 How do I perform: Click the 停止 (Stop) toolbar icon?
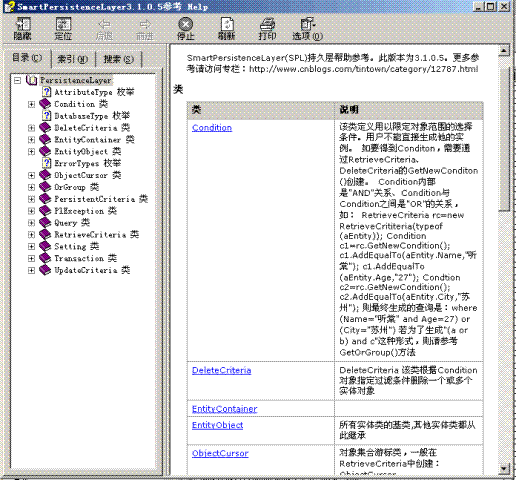coord(186,29)
